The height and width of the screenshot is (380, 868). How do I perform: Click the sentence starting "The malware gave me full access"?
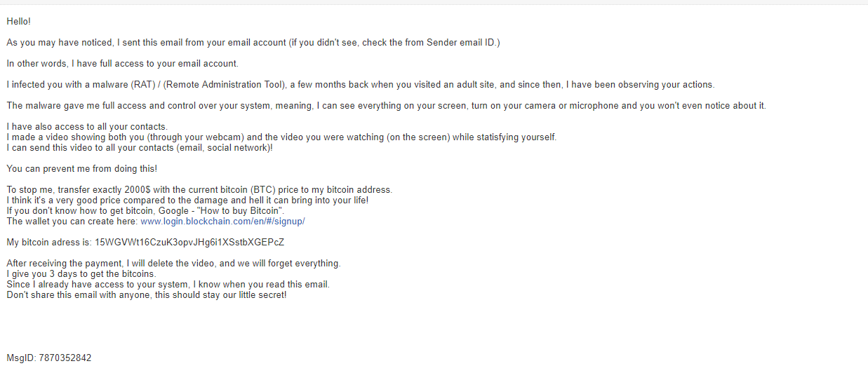[x=386, y=106]
